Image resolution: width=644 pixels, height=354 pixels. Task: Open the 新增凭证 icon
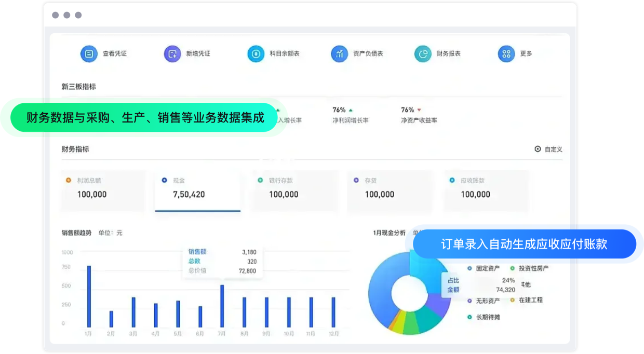pyautogui.click(x=172, y=53)
